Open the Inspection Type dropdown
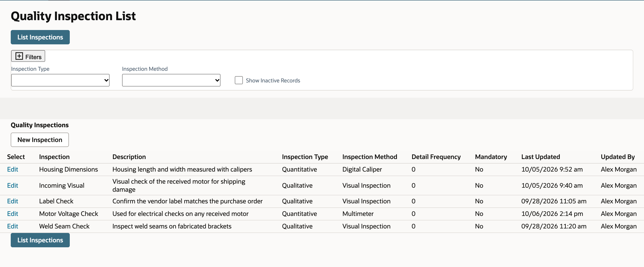Viewport: 644px width, 267px height. tap(60, 80)
